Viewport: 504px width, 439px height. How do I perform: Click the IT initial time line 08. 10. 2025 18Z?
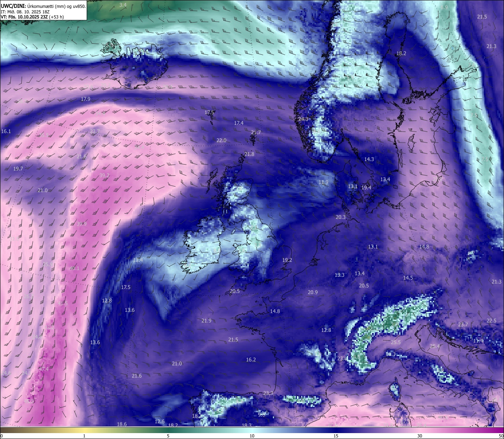tap(25, 12)
